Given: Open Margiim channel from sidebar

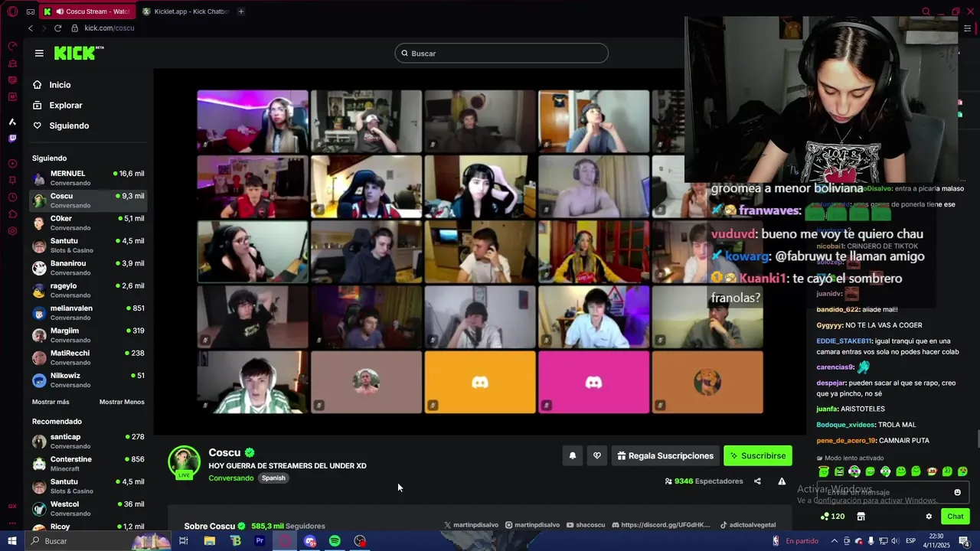Looking at the screenshot, I should [x=88, y=335].
